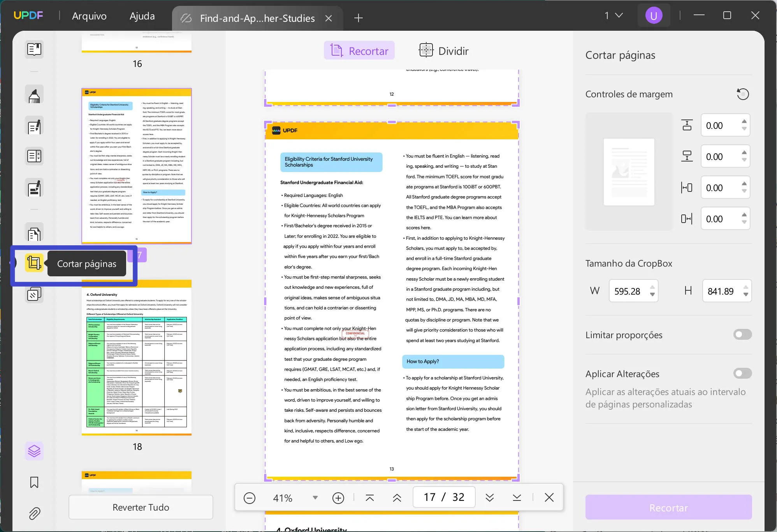Screen dimensions: 777x532
Task: Increase CropBox width W stepper
Action: click(652, 287)
